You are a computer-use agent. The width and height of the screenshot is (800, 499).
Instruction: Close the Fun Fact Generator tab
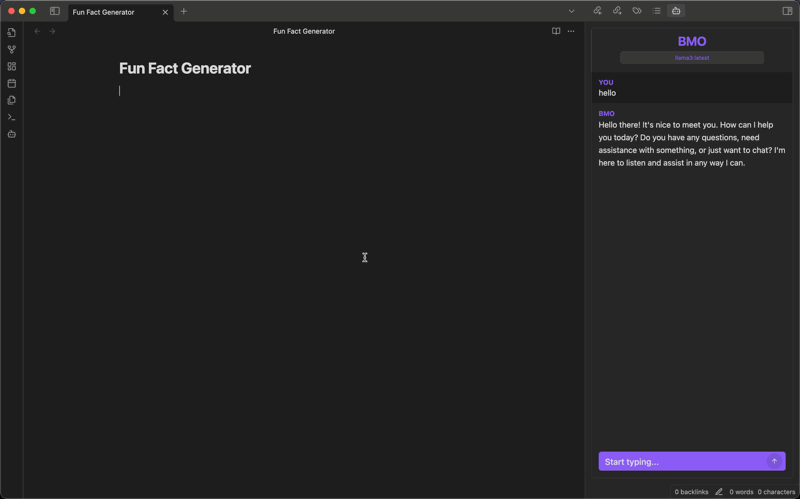pyautogui.click(x=165, y=12)
